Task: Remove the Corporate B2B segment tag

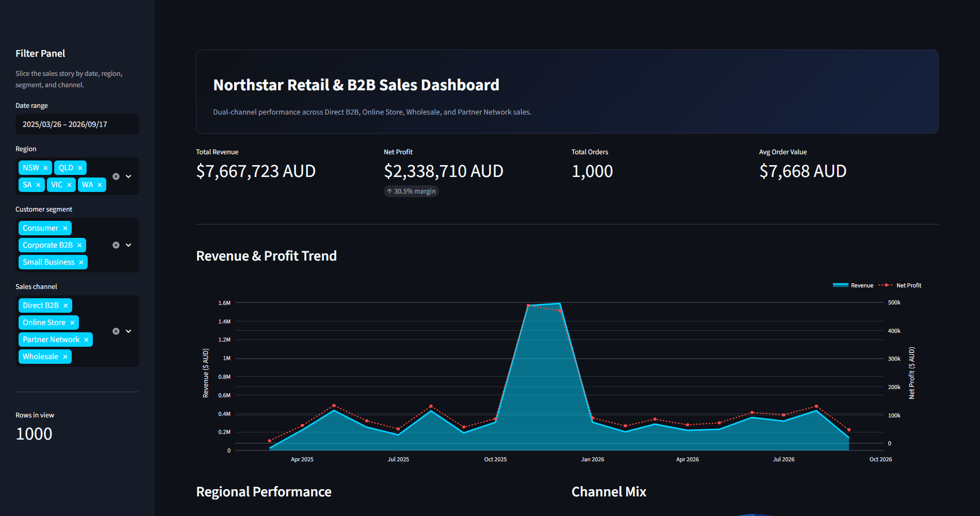Action: click(79, 245)
